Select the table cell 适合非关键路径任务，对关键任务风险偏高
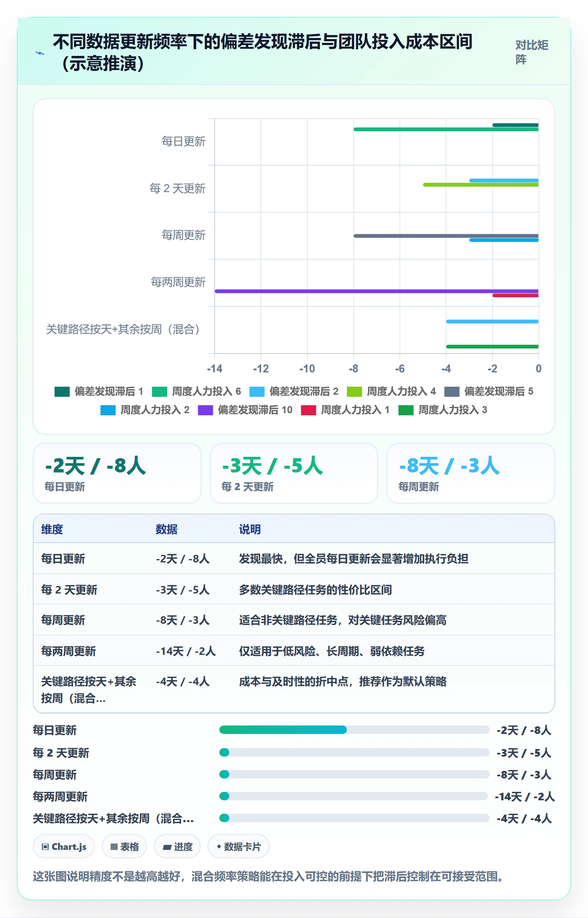This screenshot has height=918, width=588. point(343,620)
